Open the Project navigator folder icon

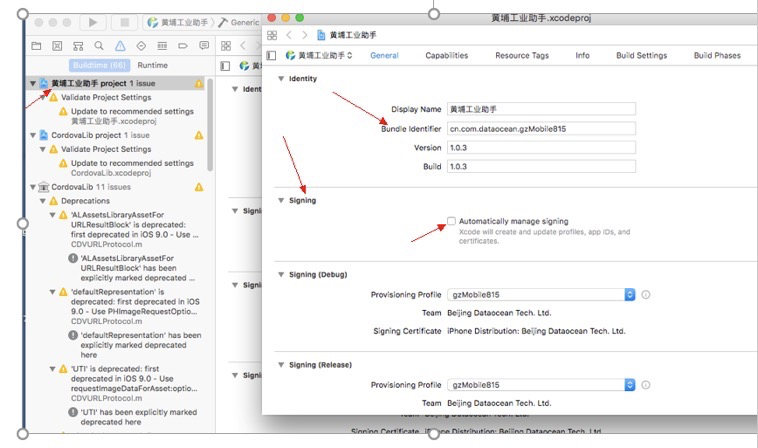36,46
